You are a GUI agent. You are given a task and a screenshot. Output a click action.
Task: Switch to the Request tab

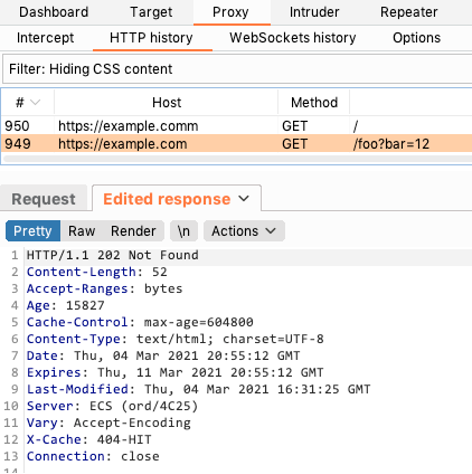[x=43, y=199]
